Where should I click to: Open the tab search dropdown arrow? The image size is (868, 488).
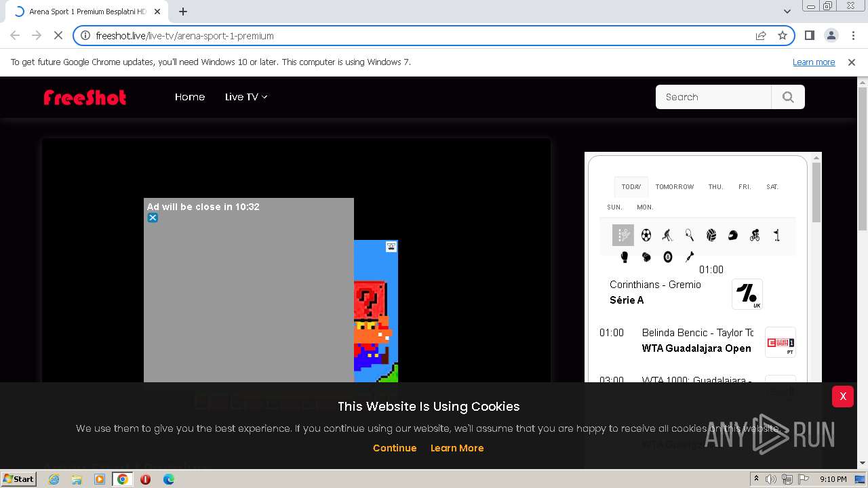(787, 12)
